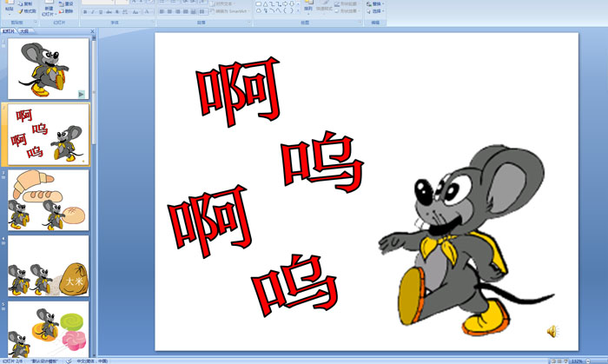
Task: Align text left in paragraph group
Action: (162, 11)
